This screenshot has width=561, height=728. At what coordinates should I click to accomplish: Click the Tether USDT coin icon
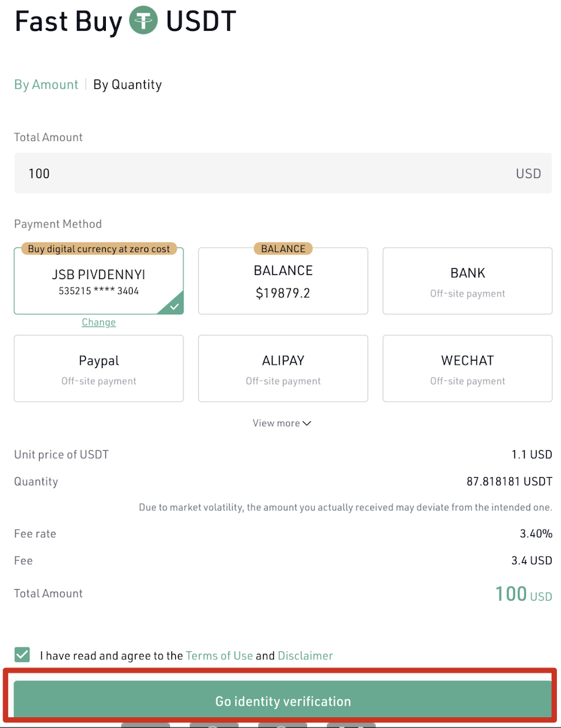(143, 20)
